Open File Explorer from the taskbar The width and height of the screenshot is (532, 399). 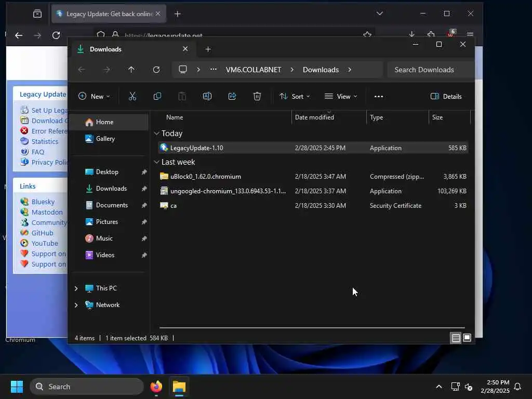point(179,387)
